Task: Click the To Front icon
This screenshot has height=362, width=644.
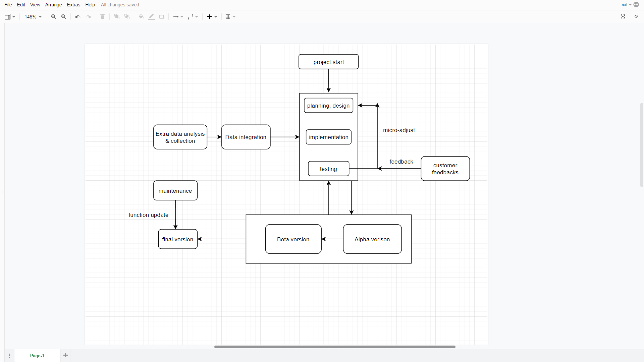Action: [x=117, y=17]
